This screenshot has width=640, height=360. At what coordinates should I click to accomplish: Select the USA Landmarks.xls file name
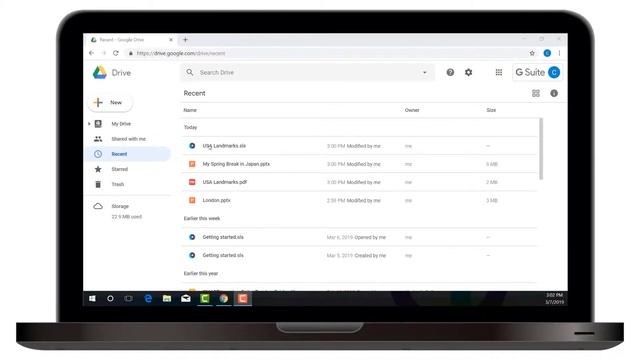[224, 146]
